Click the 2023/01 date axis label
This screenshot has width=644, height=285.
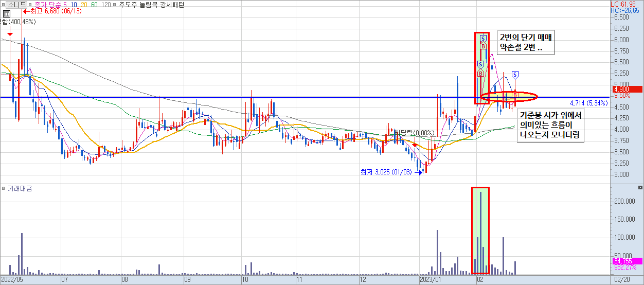click(432, 280)
